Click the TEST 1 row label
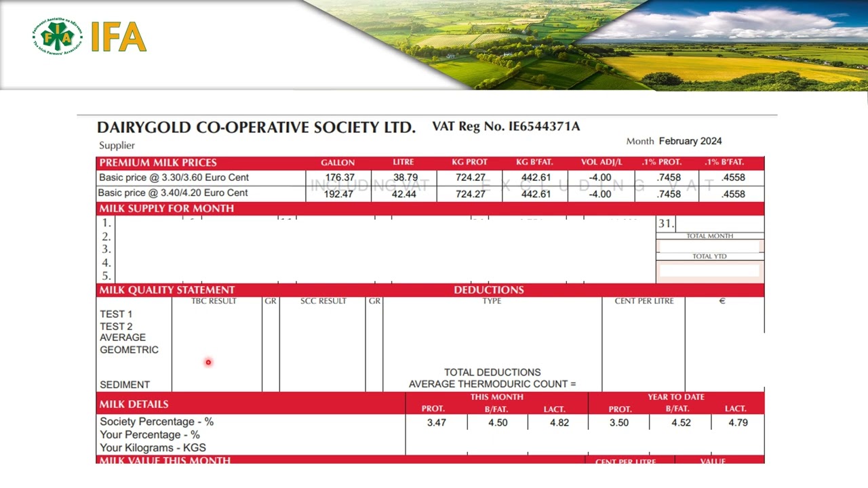This screenshot has width=868, height=488. click(x=116, y=314)
